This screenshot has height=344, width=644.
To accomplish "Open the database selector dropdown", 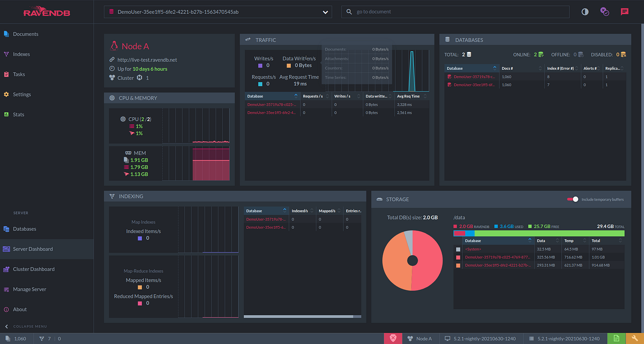I will coord(218,12).
